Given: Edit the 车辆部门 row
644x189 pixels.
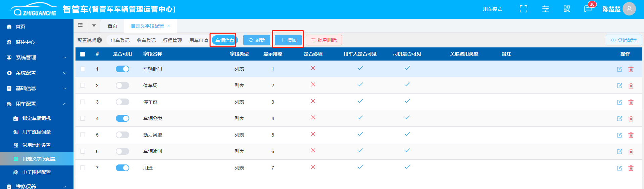Looking at the screenshot, I should pyautogui.click(x=620, y=69).
